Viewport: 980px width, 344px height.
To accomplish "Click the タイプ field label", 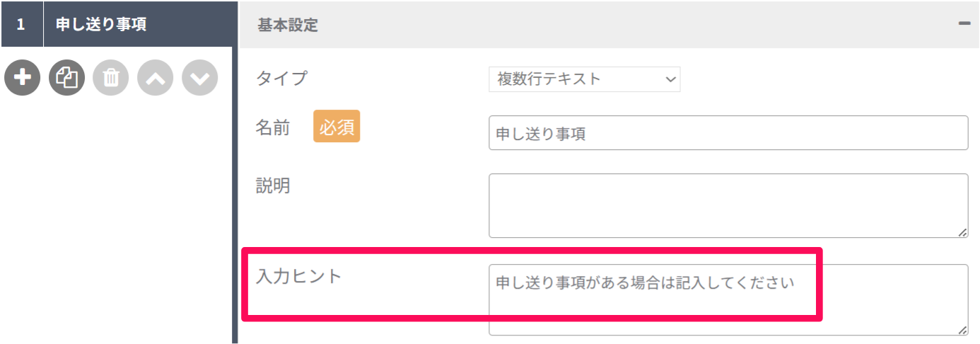I will [x=281, y=78].
